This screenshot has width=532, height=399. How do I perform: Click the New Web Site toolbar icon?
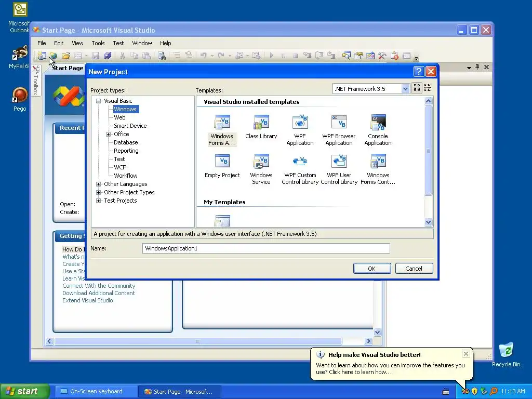[x=54, y=56]
